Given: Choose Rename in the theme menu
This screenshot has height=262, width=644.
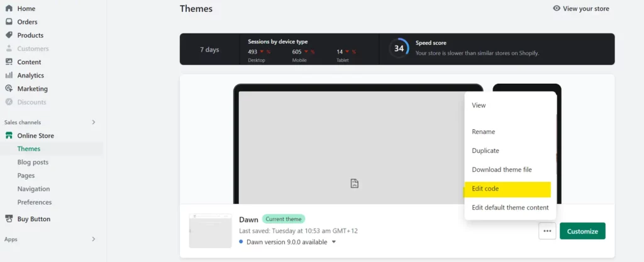Looking at the screenshot, I should tap(484, 132).
